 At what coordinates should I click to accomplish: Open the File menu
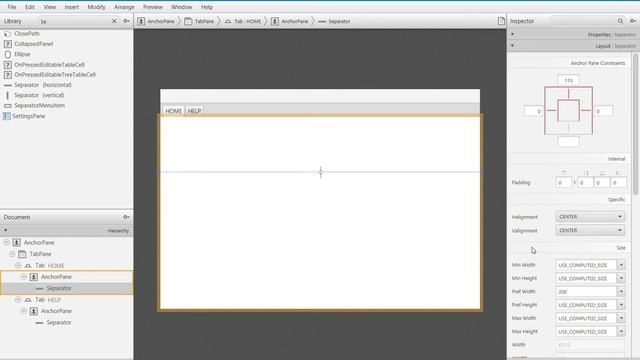tap(11, 7)
